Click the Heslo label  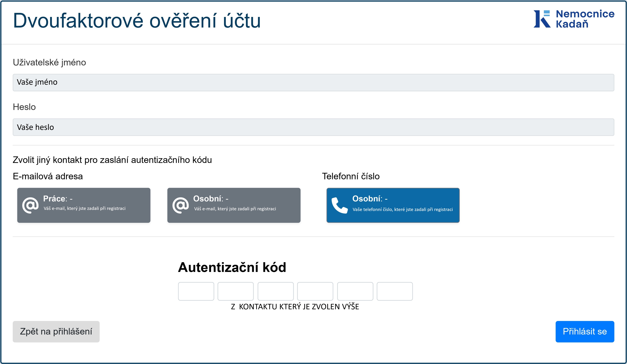pyautogui.click(x=24, y=107)
